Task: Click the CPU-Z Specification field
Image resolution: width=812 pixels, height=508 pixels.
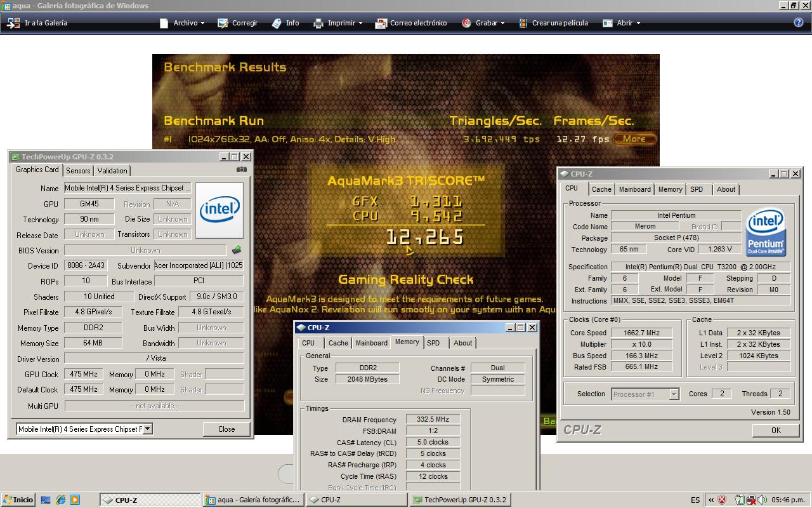Action: [700, 267]
